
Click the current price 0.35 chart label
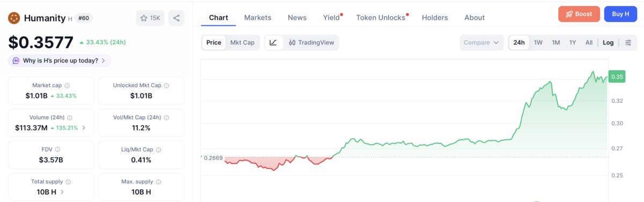[x=617, y=77]
